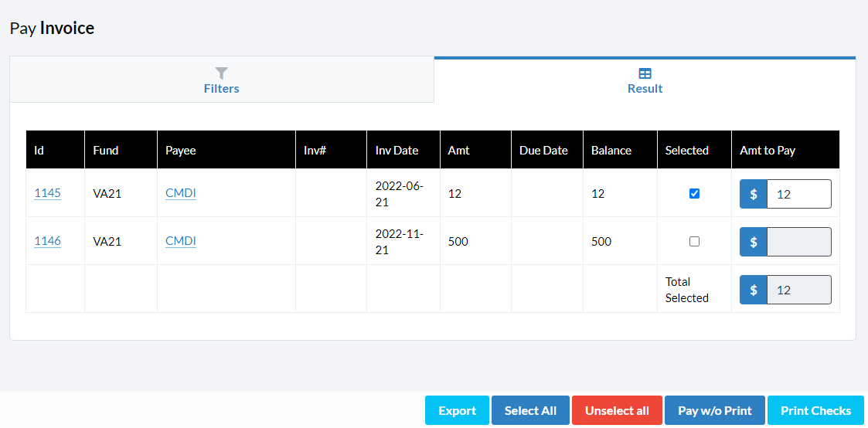
Task: Click the table grid icon above Result
Action: 645,73
